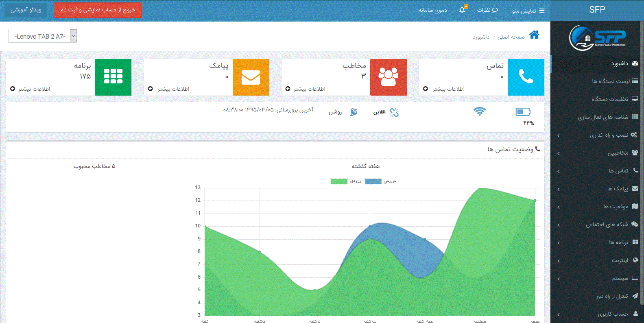Click the user icon beside حساب کاربری
The width and height of the screenshot is (644, 323).
tap(635, 314)
